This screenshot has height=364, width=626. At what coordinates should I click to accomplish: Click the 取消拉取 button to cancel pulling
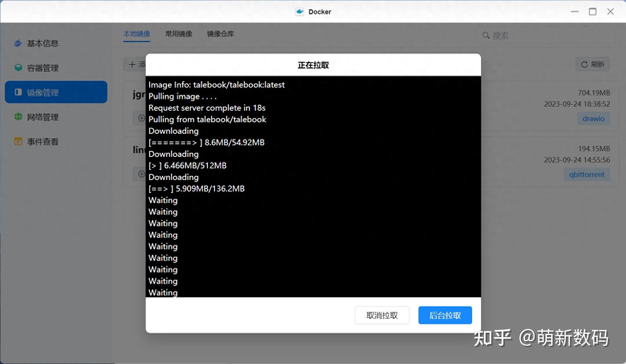coord(382,315)
